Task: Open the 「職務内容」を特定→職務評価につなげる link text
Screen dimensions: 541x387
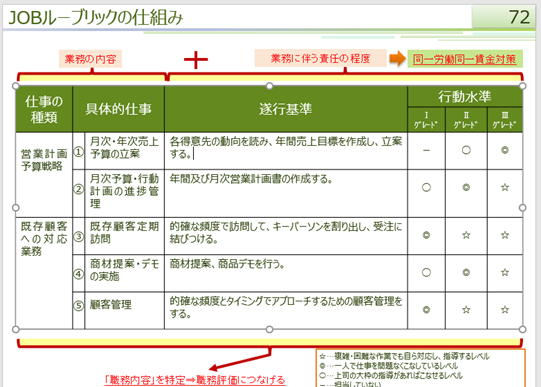Action: point(195,380)
